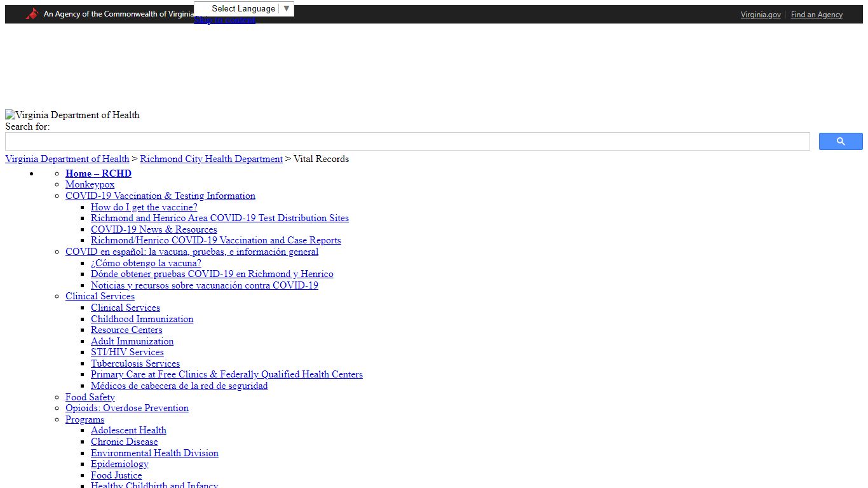The width and height of the screenshot is (868, 488).
Task: Open the Virginia.gov link
Action: pos(761,15)
